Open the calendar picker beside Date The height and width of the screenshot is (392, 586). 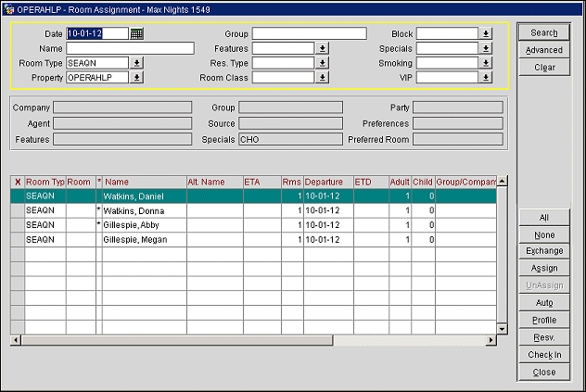coord(137,33)
